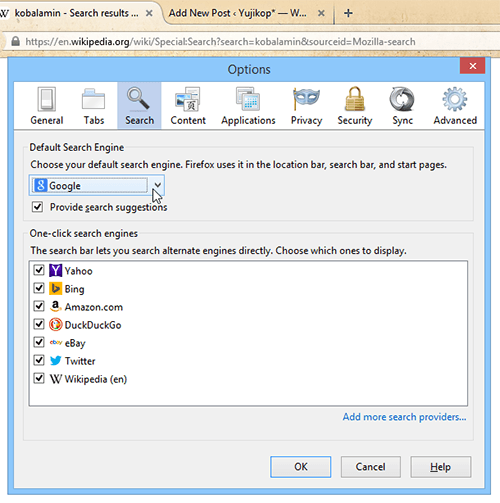Open the Security padlock panel
500x503 pixels.
355,106
